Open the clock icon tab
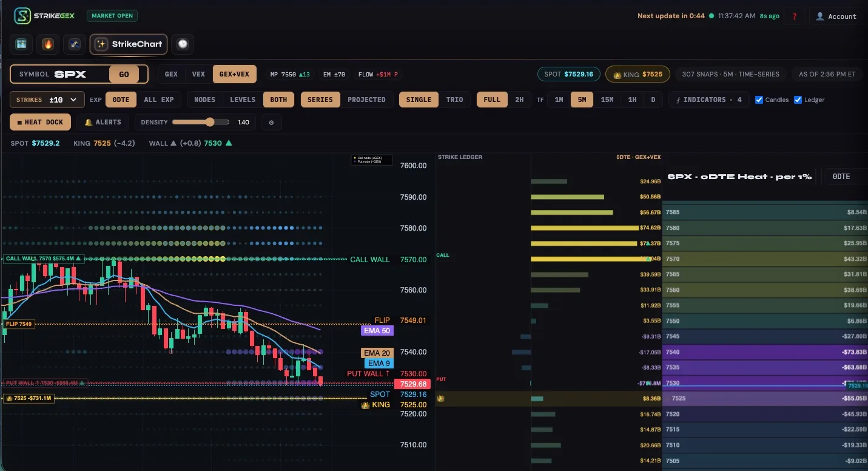The image size is (868, 471). 183,44
